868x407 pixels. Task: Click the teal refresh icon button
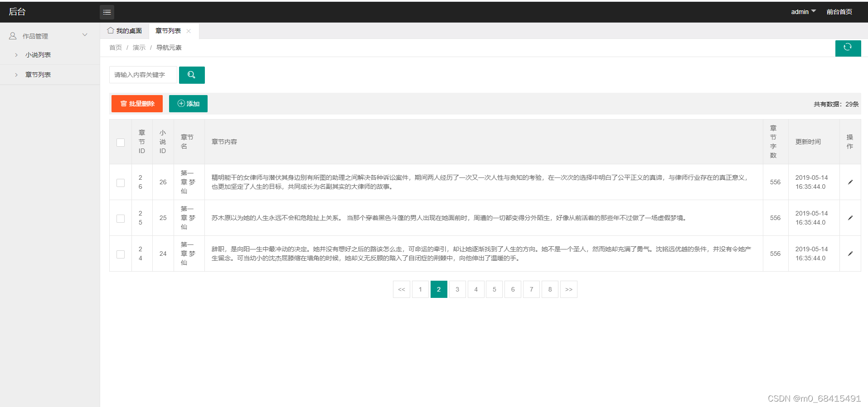coord(848,48)
